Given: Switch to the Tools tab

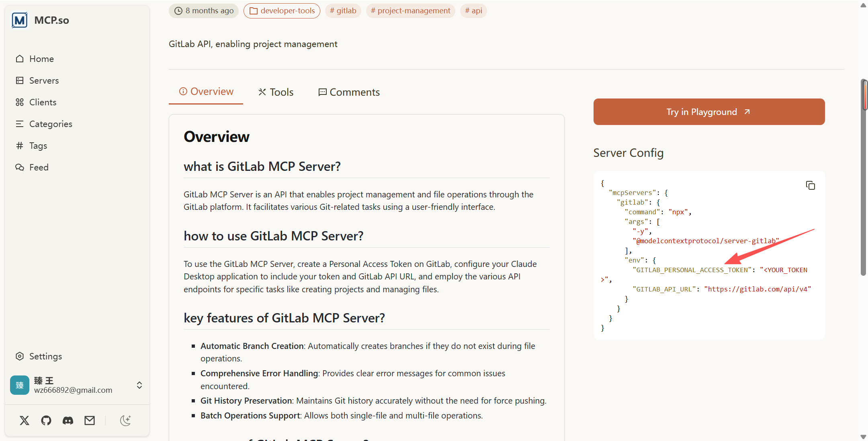Looking at the screenshot, I should pos(276,92).
